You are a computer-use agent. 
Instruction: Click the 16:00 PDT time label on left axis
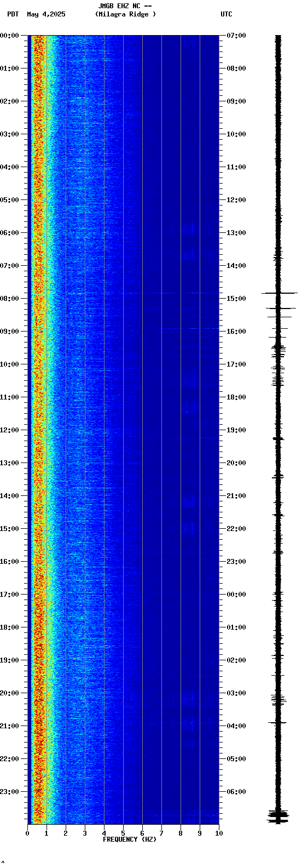pos(9,562)
